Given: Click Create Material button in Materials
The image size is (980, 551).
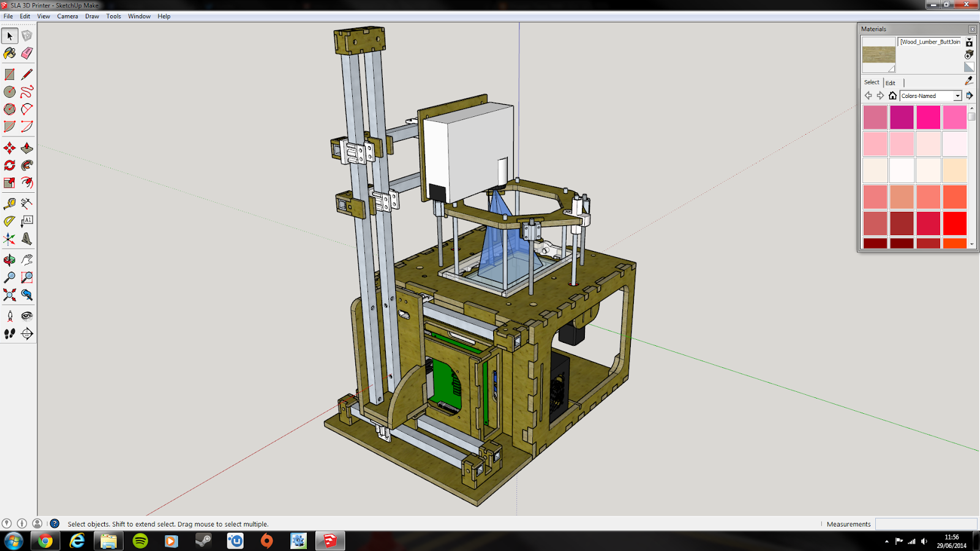Looking at the screenshot, I should [x=969, y=54].
